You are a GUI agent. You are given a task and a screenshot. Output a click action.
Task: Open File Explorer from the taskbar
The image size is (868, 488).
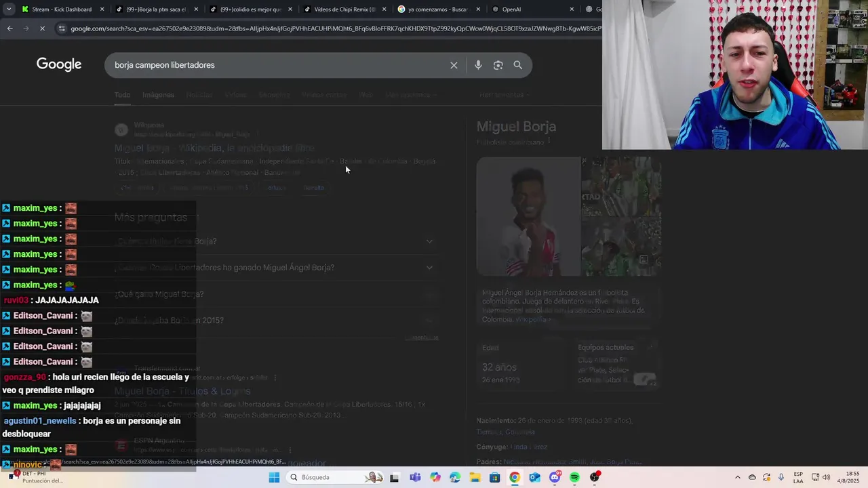pos(475,477)
